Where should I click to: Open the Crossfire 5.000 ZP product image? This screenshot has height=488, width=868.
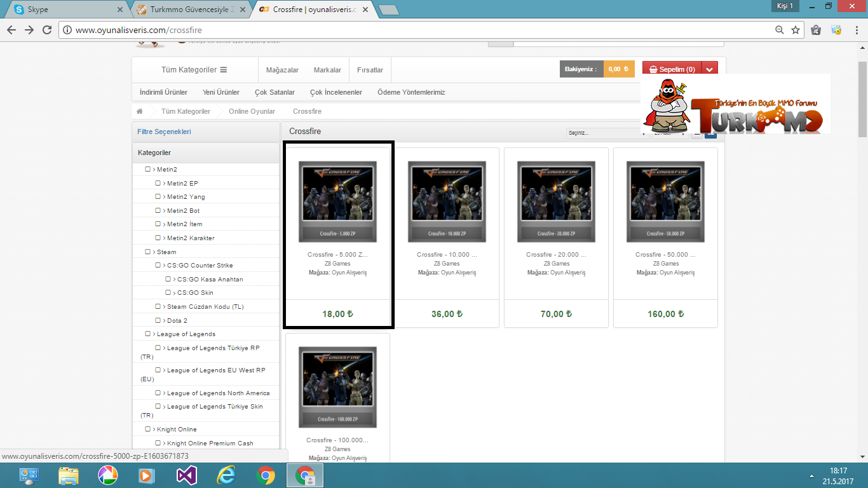(x=337, y=201)
